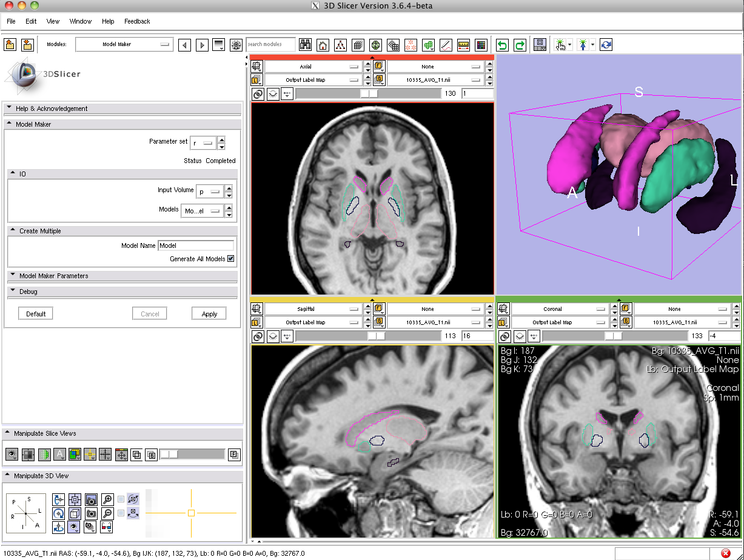Click the Model Name input field

pos(196,245)
